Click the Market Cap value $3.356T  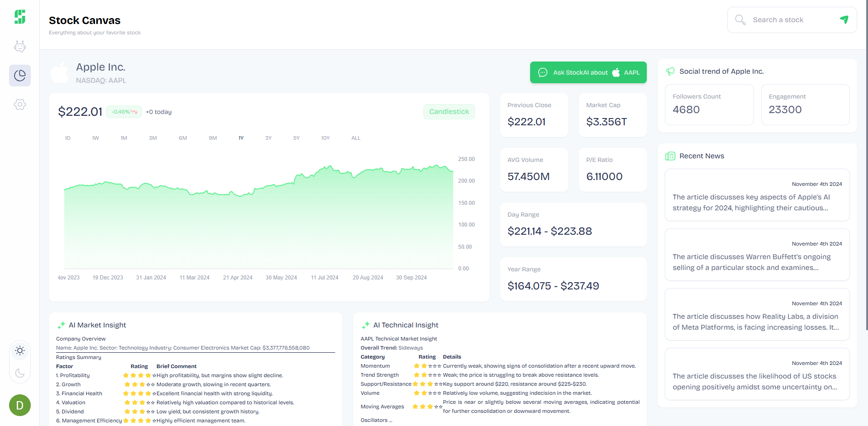[x=607, y=122]
